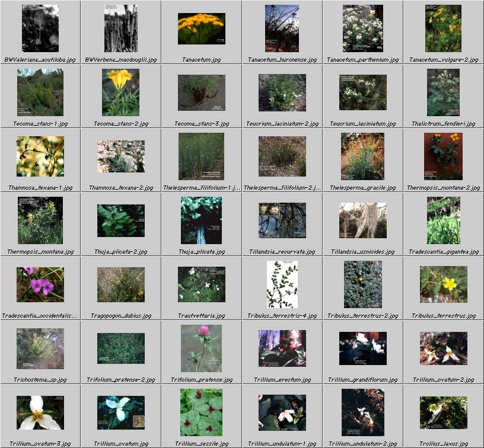Click the Trollius_laxus.jpg thumbnail
Viewport: 484px width, 448px height.
(x=443, y=412)
